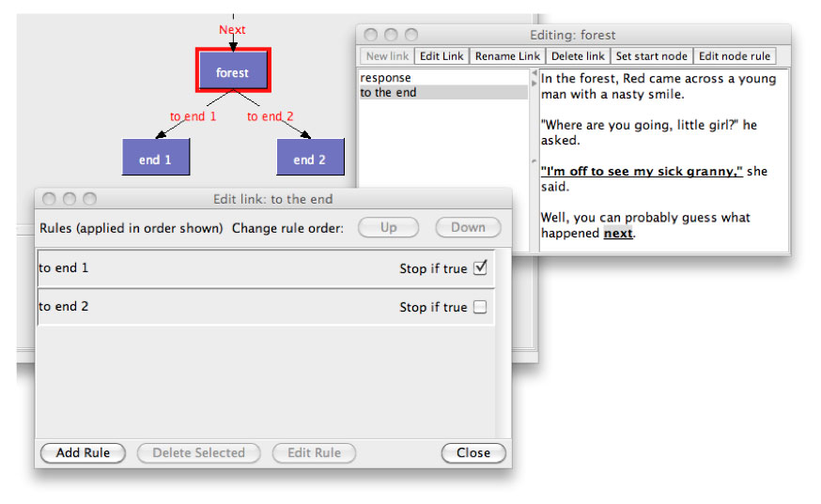Select the end 1 node
Screen dimensions: 821x504
(x=156, y=157)
